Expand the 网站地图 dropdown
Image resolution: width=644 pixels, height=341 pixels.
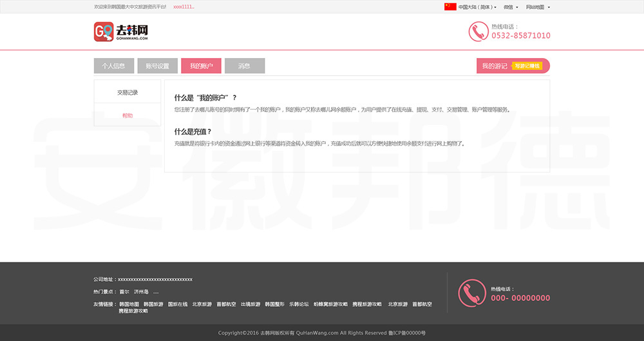coord(538,7)
